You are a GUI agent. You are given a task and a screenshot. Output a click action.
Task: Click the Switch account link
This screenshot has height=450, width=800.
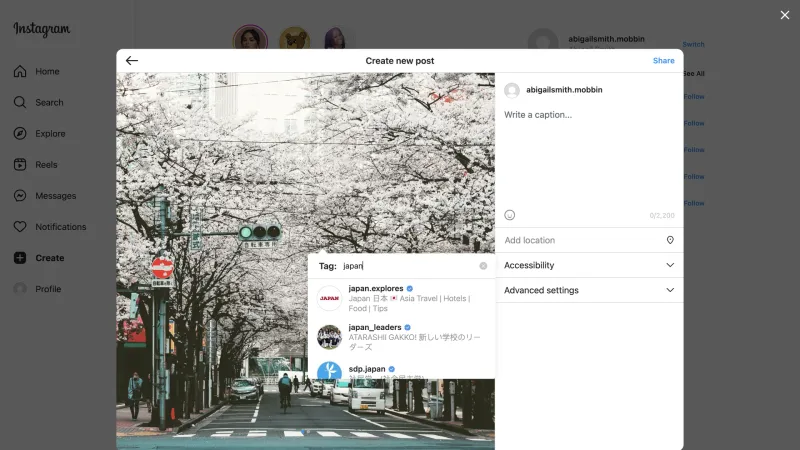click(x=693, y=44)
